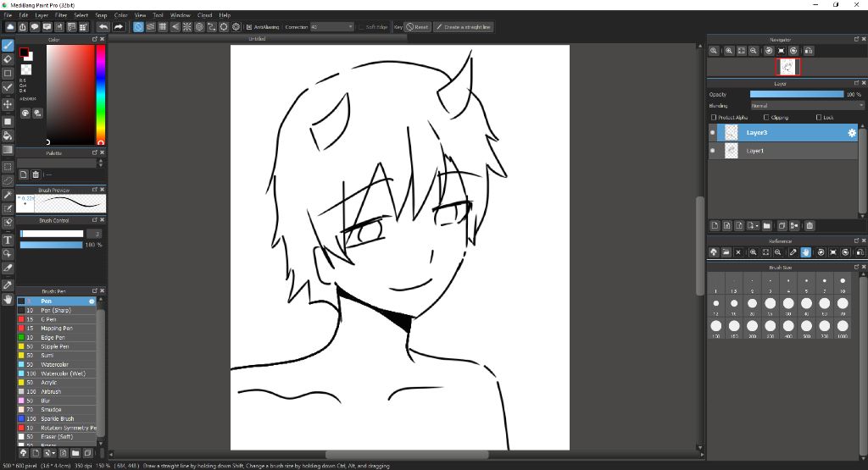This screenshot has width=868, height=470.
Task: Enable the radial snap icon
Action: click(x=187, y=26)
